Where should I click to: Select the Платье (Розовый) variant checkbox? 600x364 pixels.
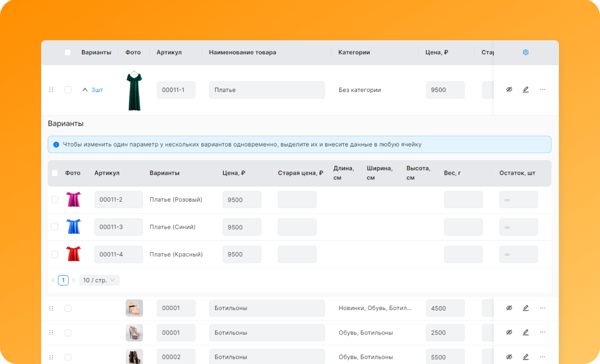55,200
